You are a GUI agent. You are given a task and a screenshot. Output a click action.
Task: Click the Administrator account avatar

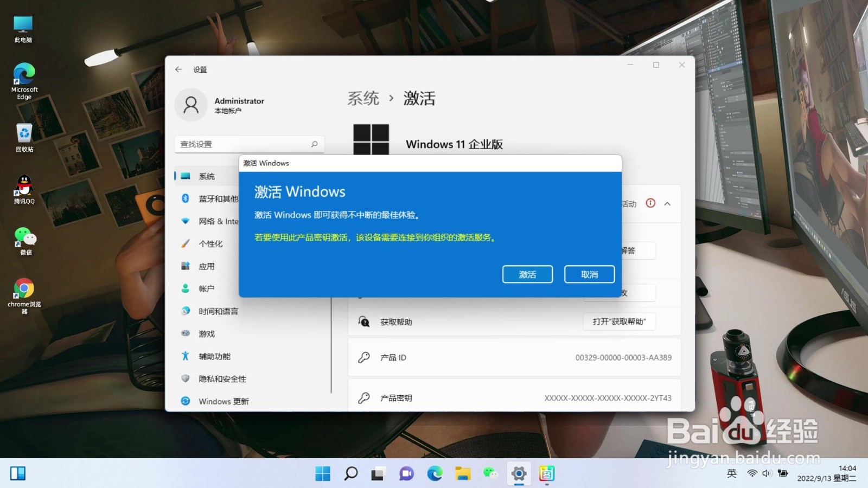(191, 105)
